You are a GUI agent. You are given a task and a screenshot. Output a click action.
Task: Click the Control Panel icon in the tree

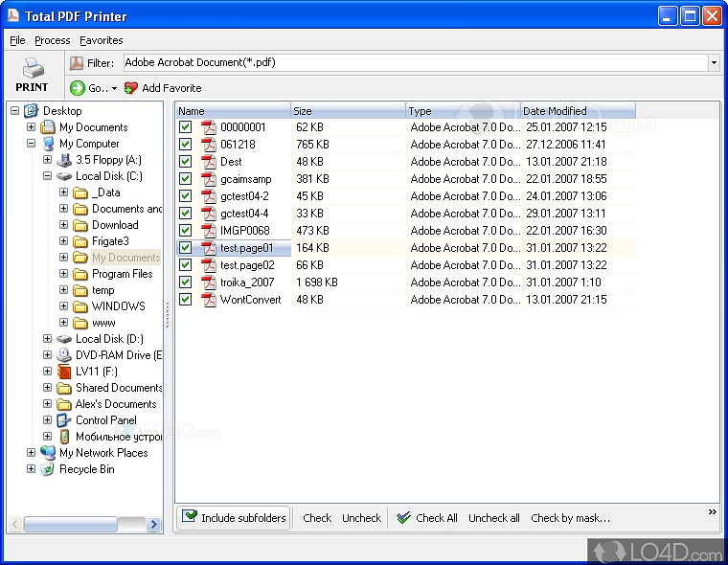(63, 420)
